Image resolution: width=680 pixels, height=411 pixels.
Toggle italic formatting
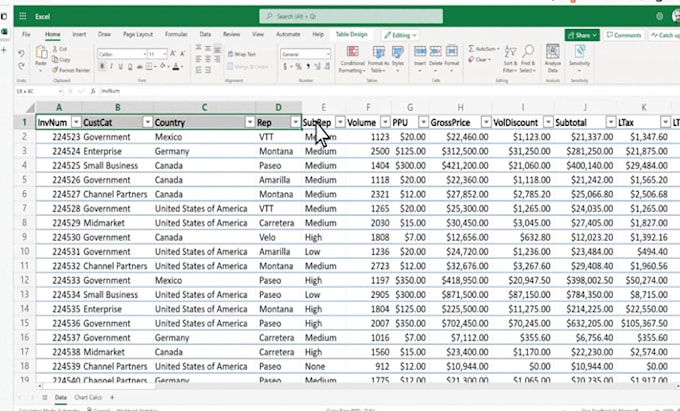click(x=111, y=66)
